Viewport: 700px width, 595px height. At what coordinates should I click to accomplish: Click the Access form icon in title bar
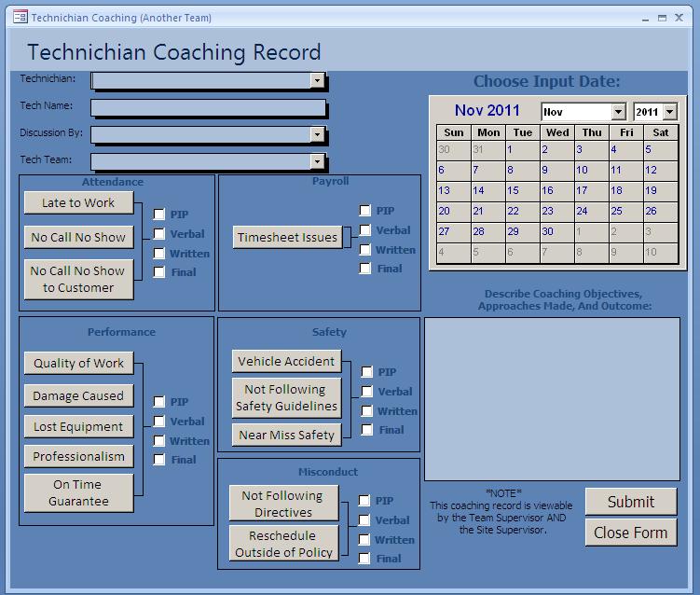point(21,18)
